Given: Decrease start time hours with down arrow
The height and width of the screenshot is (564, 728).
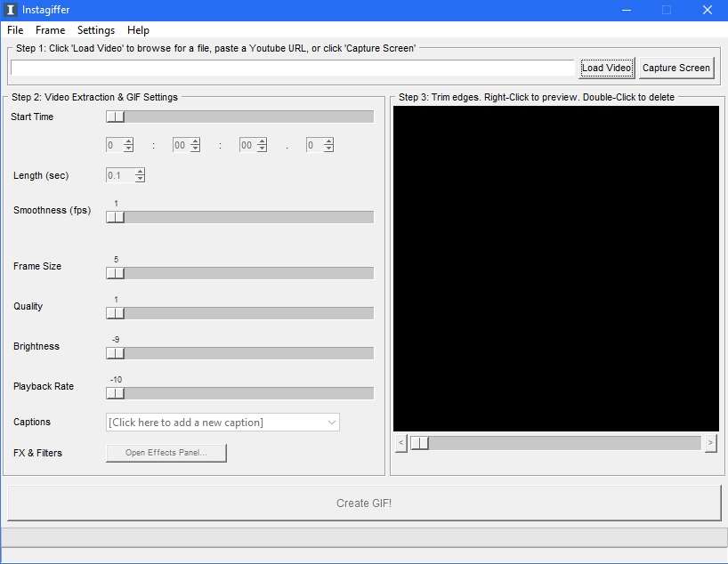Looking at the screenshot, I should click(x=129, y=149).
